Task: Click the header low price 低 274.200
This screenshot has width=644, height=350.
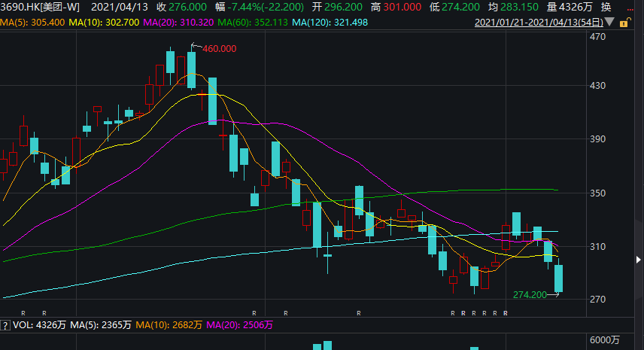Action: 454,7
